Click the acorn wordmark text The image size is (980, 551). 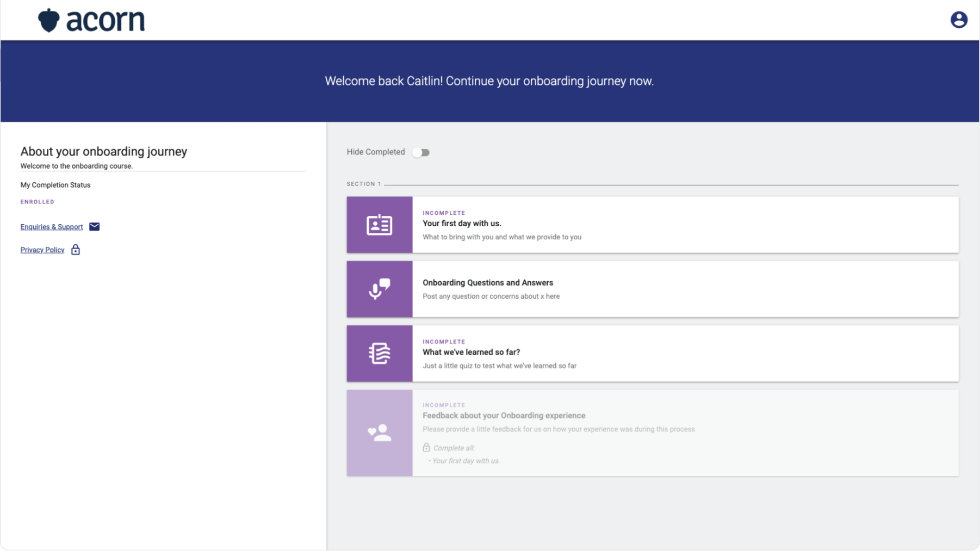(x=106, y=21)
